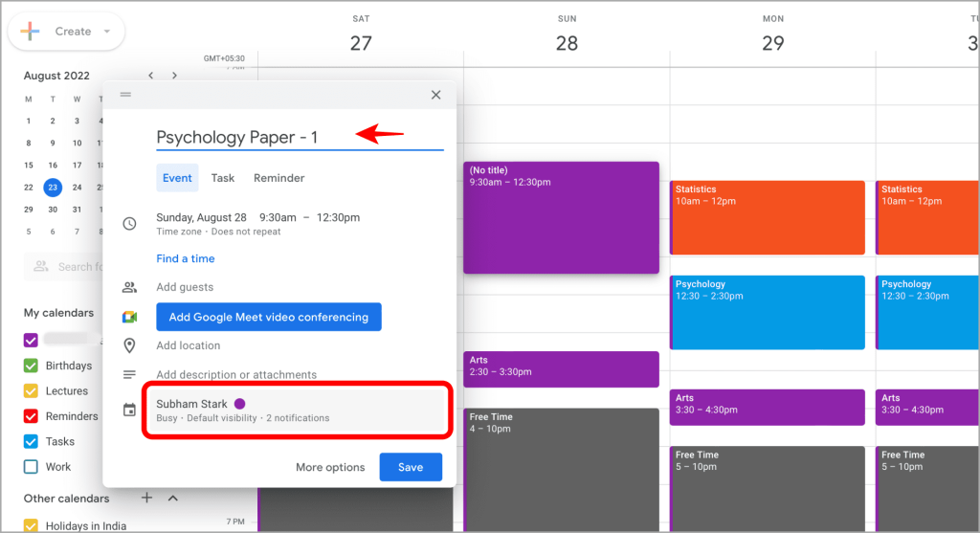This screenshot has width=980, height=533.
Task: Toggle the Holidays in India checkbox
Action: 31,525
